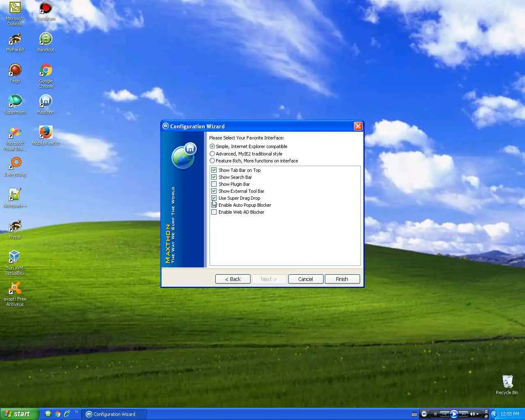Expand hidden quick launch items chevron
The height and width of the screenshot is (420, 525).
point(76,412)
